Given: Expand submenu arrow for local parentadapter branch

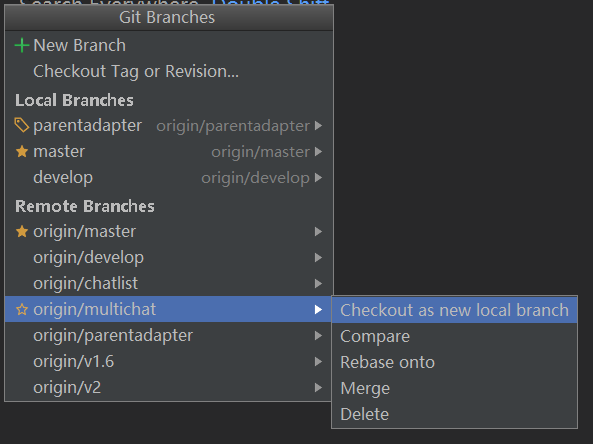Looking at the screenshot, I should [318, 126].
